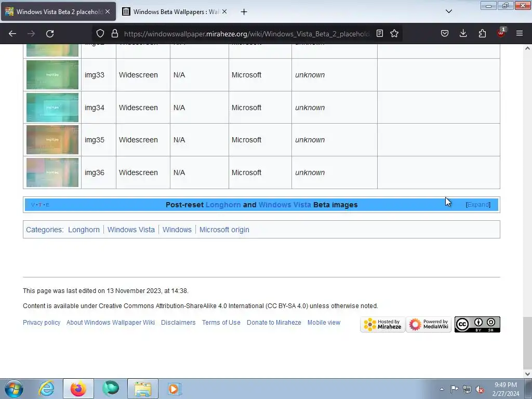Open Firefox application menu
Image resolution: width=532 pixels, height=399 pixels.
(x=520, y=34)
